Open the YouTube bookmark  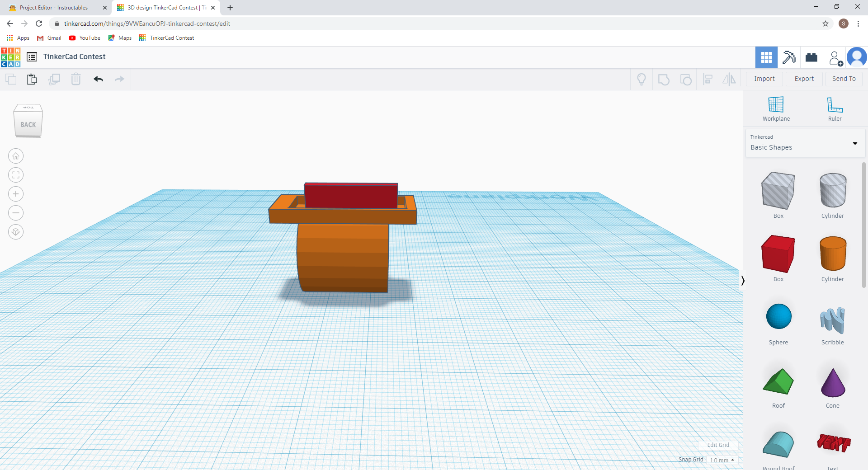tap(85, 38)
